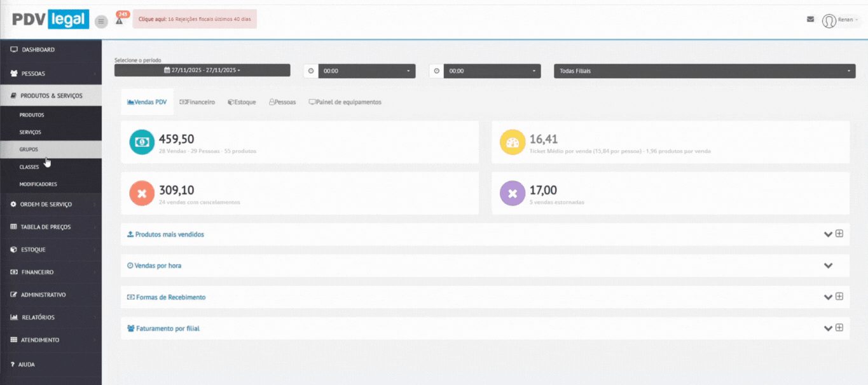Maximize the Produtos mais vendidos panel with plus icon
868x385 pixels.
coord(839,233)
